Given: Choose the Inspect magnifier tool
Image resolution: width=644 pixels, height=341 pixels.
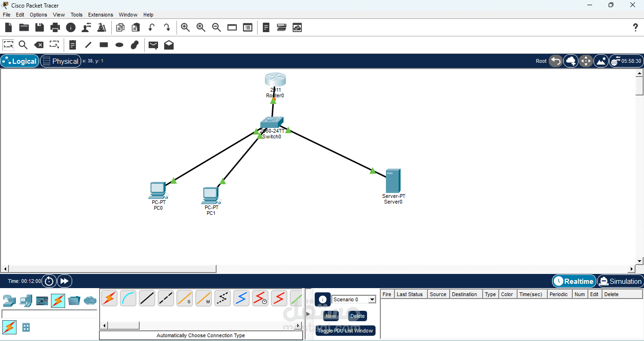Looking at the screenshot, I should 23,45.
